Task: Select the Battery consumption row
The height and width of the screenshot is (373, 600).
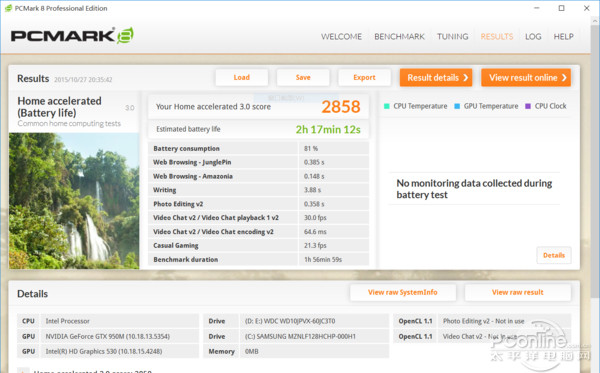Action: point(258,148)
